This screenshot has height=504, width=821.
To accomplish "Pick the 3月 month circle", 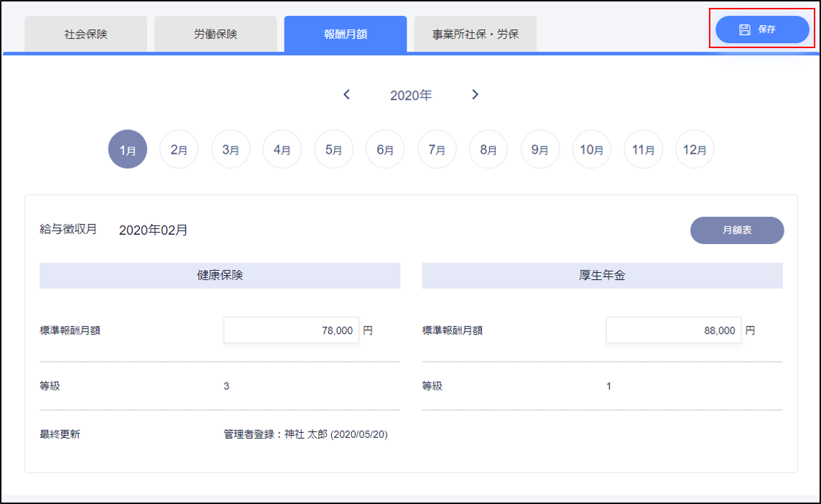I will tap(231, 149).
